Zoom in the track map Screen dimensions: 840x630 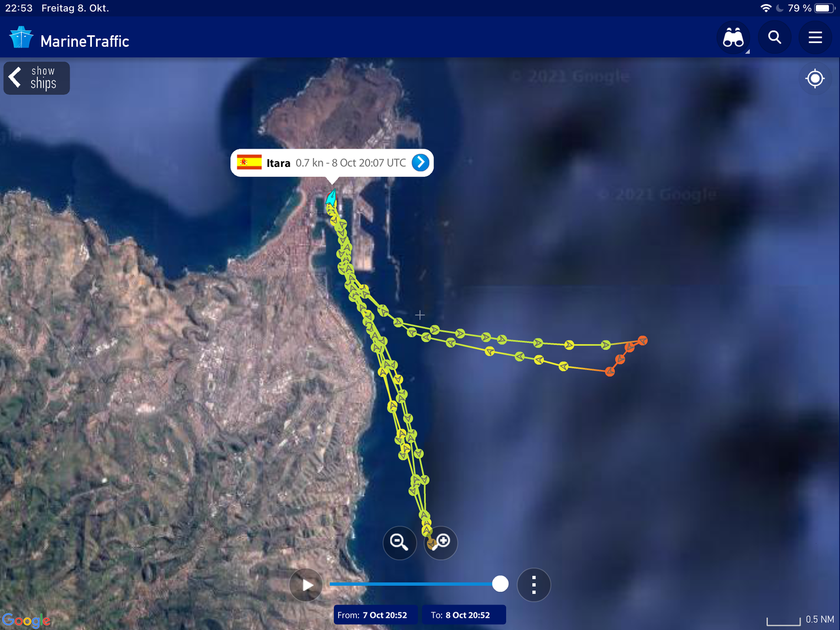[x=441, y=542]
